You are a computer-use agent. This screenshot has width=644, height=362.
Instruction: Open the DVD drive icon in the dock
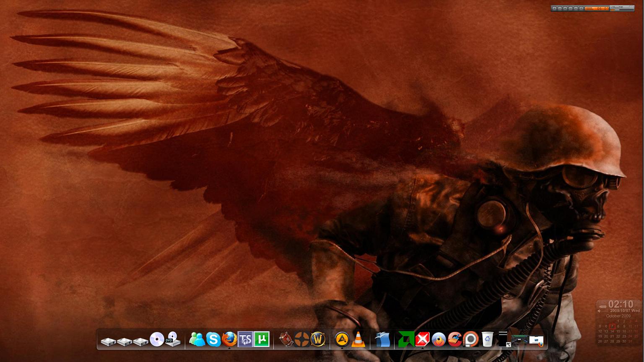[172, 339]
